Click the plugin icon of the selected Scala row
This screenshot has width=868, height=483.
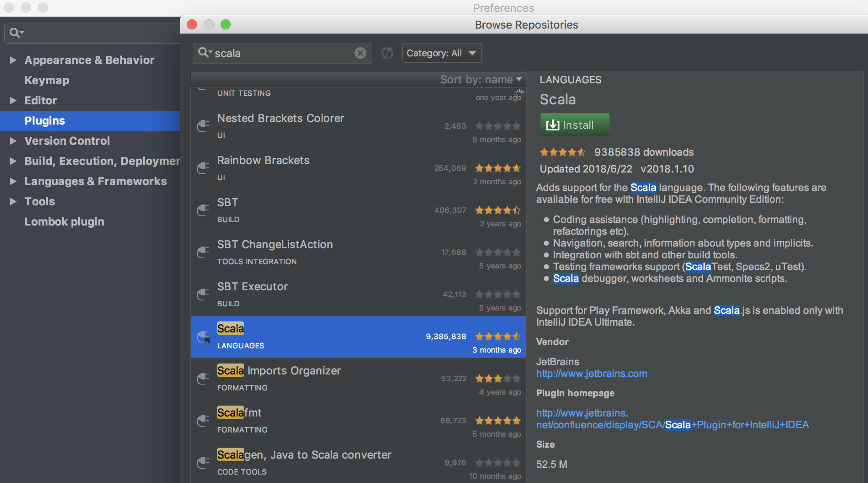[203, 337]
